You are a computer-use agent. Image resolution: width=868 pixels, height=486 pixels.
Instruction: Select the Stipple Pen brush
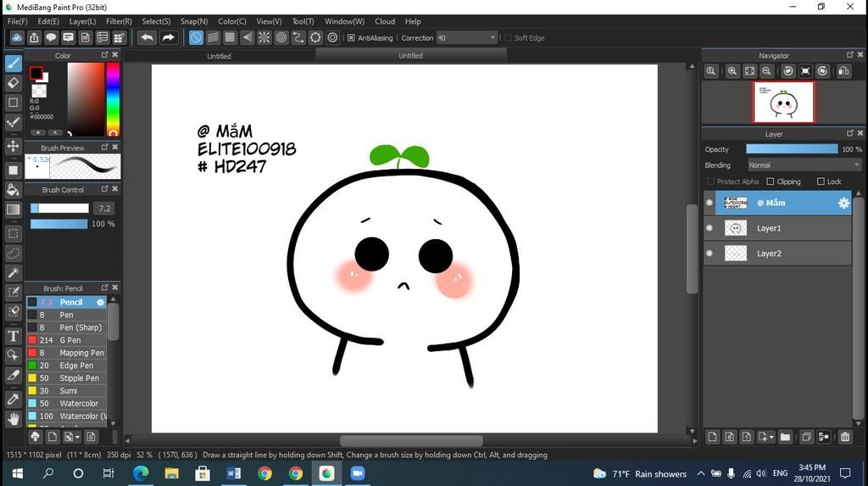66,378
